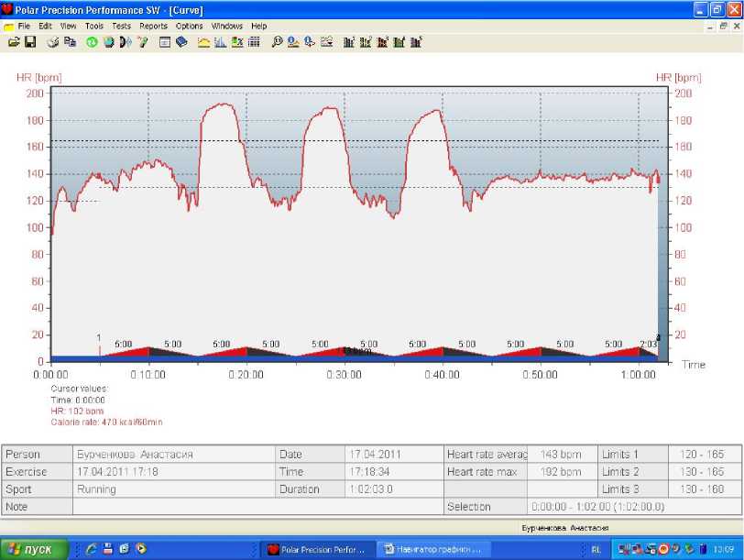Click the Open folder toolbar icon
This screenshot has height=560, width=744.
(14, 42)
